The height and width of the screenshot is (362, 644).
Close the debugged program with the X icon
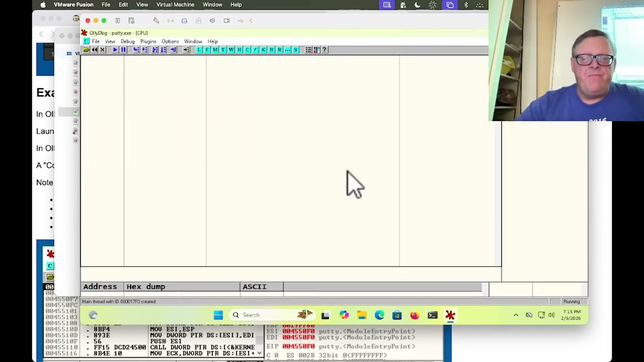click(102, 50)
